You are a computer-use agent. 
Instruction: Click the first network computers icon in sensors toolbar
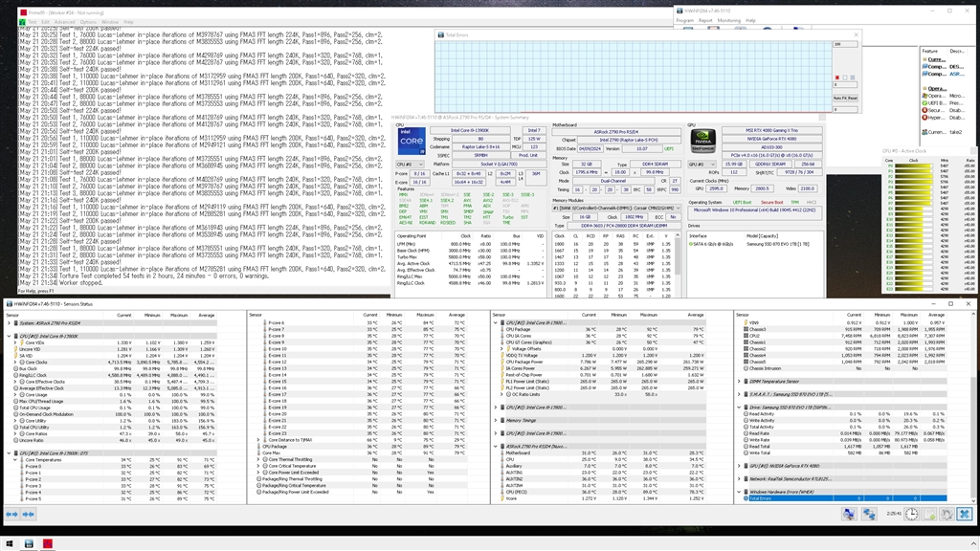coord(849,514)
